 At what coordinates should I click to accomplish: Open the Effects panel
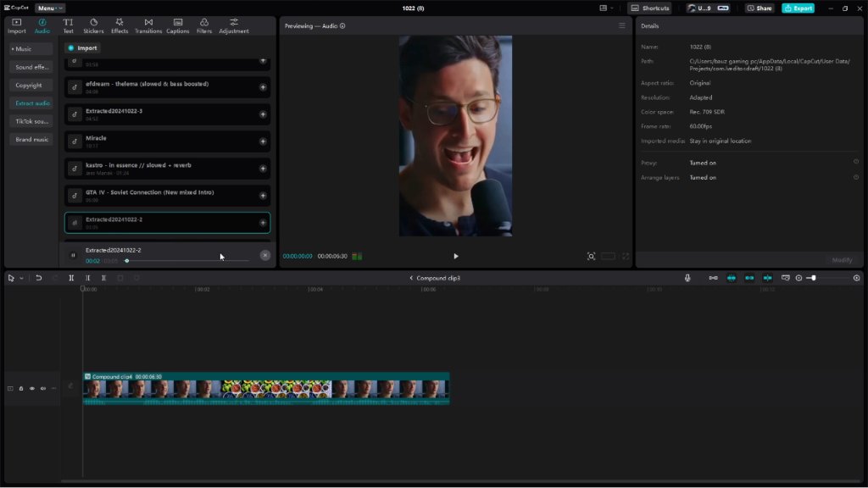click(119, 25)
